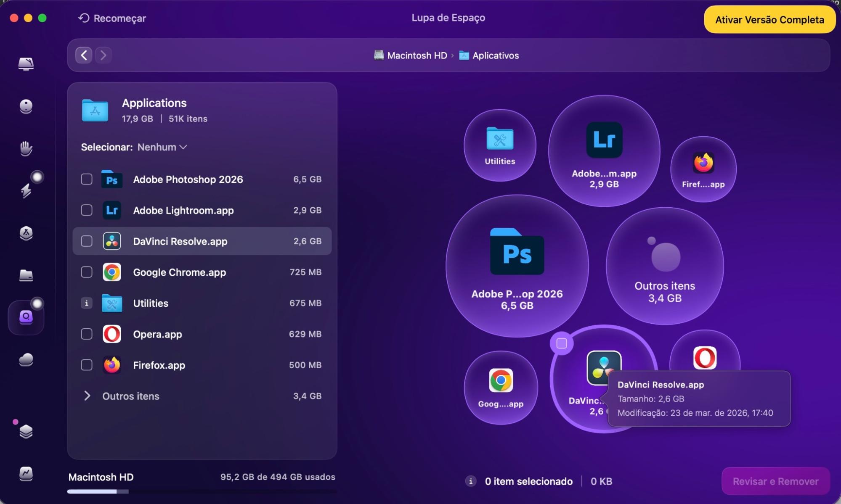Image resolution: width=841 pixels, height=504 pixels.
Task: Click the Recomeçar button
Action: coord(112,18)
